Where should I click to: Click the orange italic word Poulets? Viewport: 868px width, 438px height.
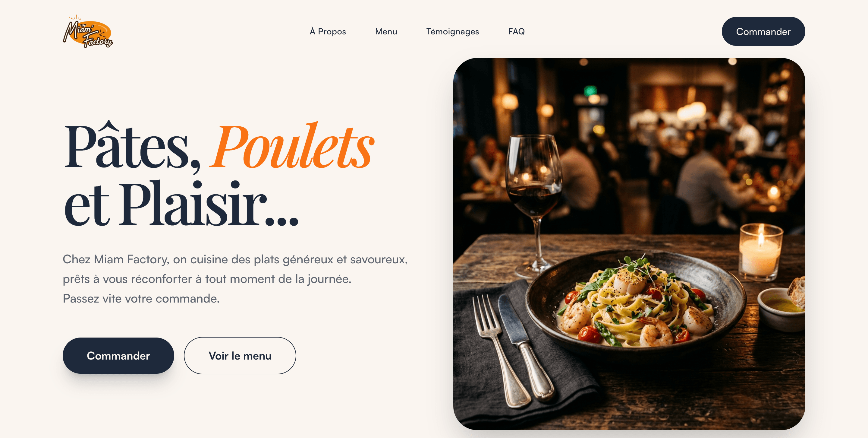click(x=292, y=146)
